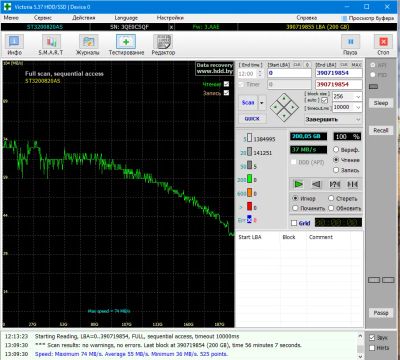Click the red slow block swatch
This screenshot has height=360, width=400.
pyautogui.click(x=249, y=207)
